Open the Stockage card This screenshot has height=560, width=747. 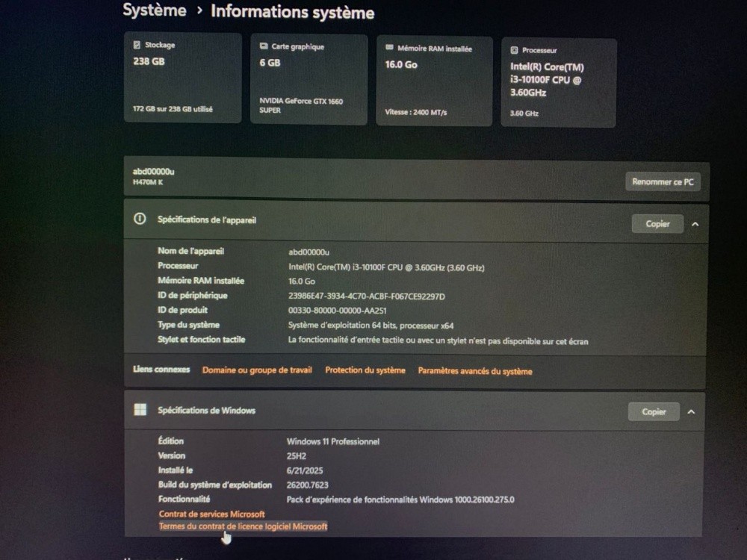click(x=183, y=78)
